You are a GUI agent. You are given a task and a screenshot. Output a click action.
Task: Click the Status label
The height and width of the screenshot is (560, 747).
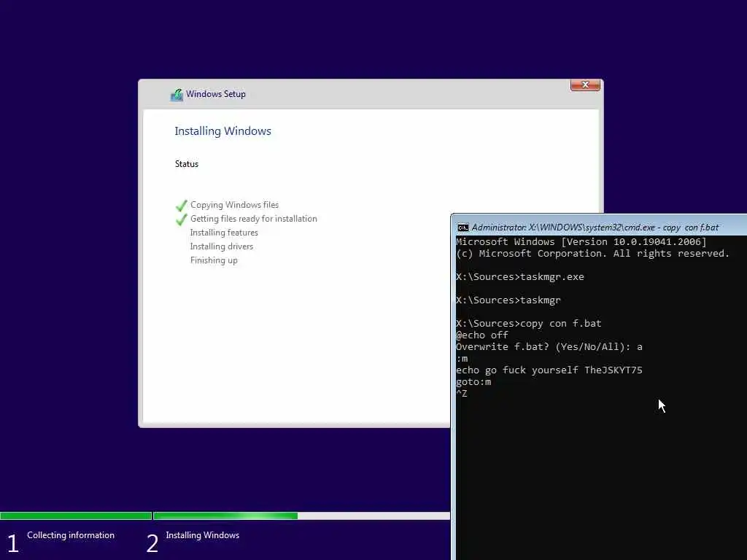tap(187, 164)
